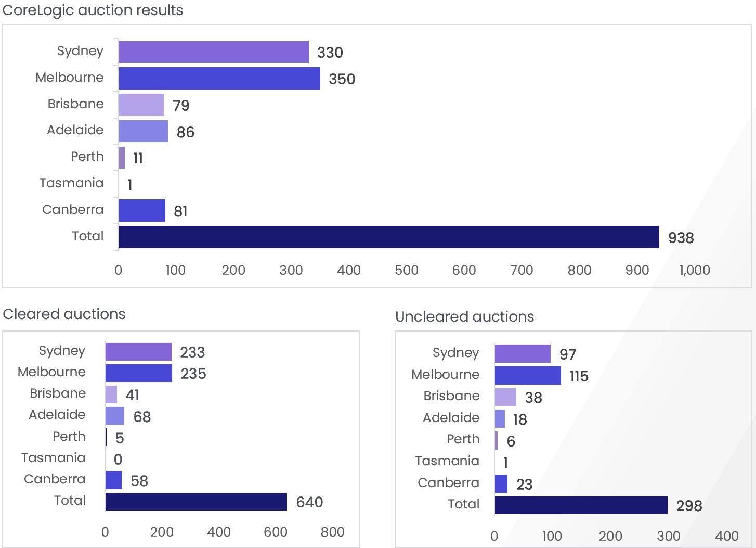Click the Total bar showing 938
This screenshot has height=548, width=756.
click(389, 237)
